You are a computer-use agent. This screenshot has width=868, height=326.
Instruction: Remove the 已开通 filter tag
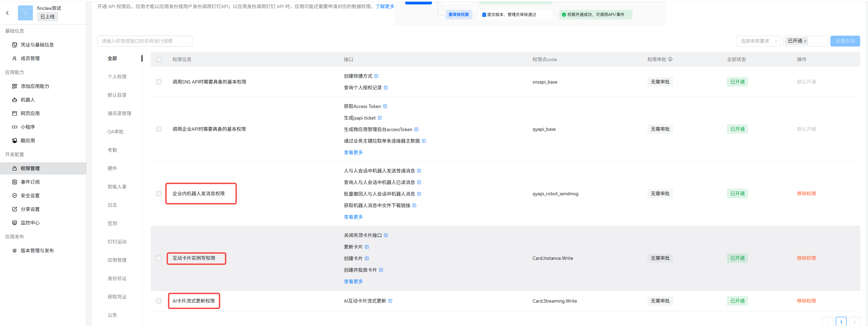805,41
